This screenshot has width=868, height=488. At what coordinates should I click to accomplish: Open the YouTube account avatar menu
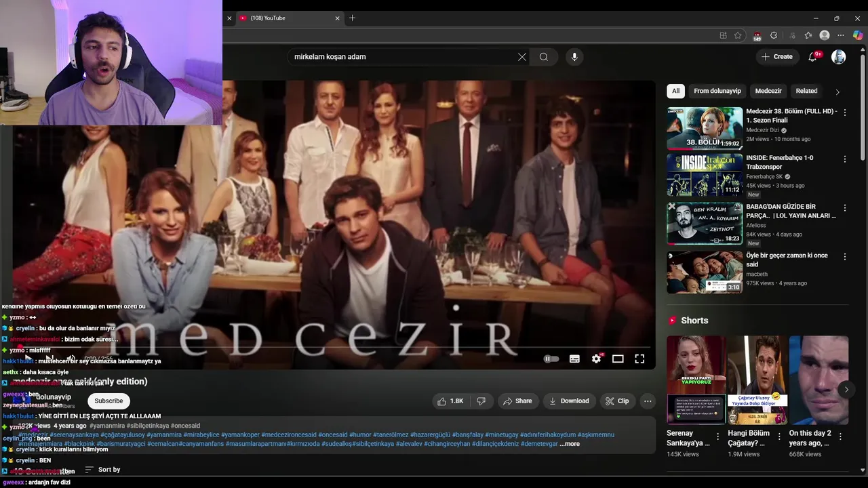pos(839,57)
